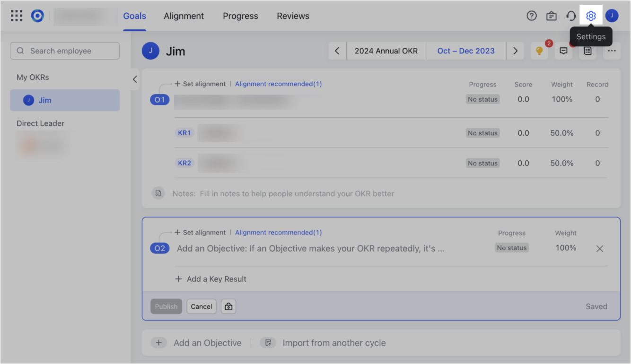Switch to the Alignment tab
This screenshot has height=364, width=631.
(184, 16)
